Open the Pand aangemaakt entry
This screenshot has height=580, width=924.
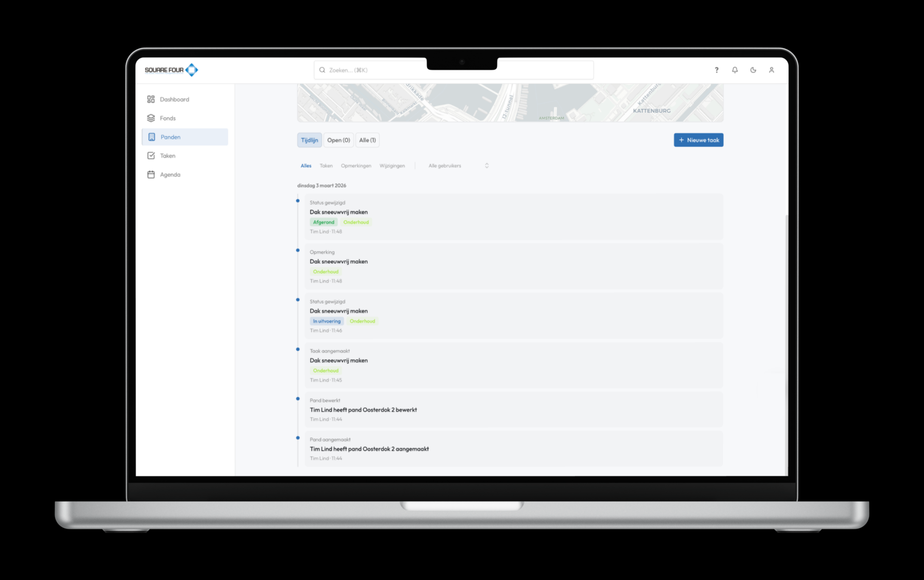pos(514,449)
